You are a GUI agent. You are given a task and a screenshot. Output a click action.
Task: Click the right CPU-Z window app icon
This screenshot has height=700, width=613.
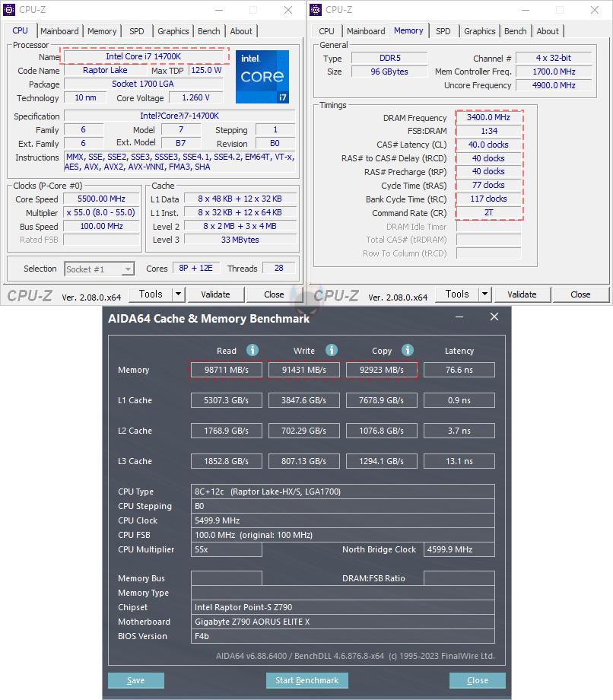pyautogui.click(x=316, y=9)
